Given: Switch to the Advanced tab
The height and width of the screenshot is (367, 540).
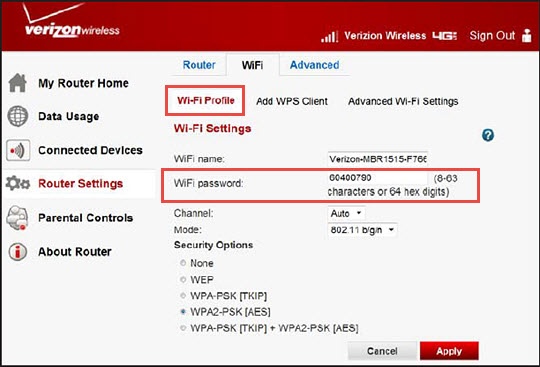Looking at the screenshot, I should tap(314, 65).
